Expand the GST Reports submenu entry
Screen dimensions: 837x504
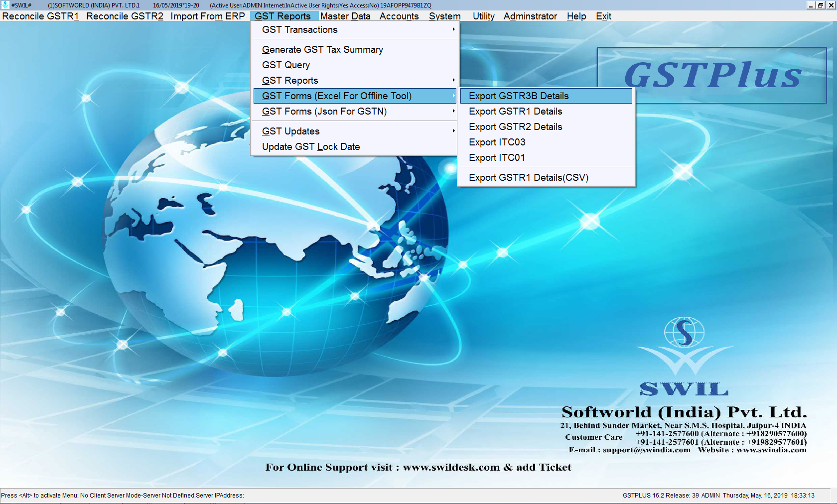(355, 81)
